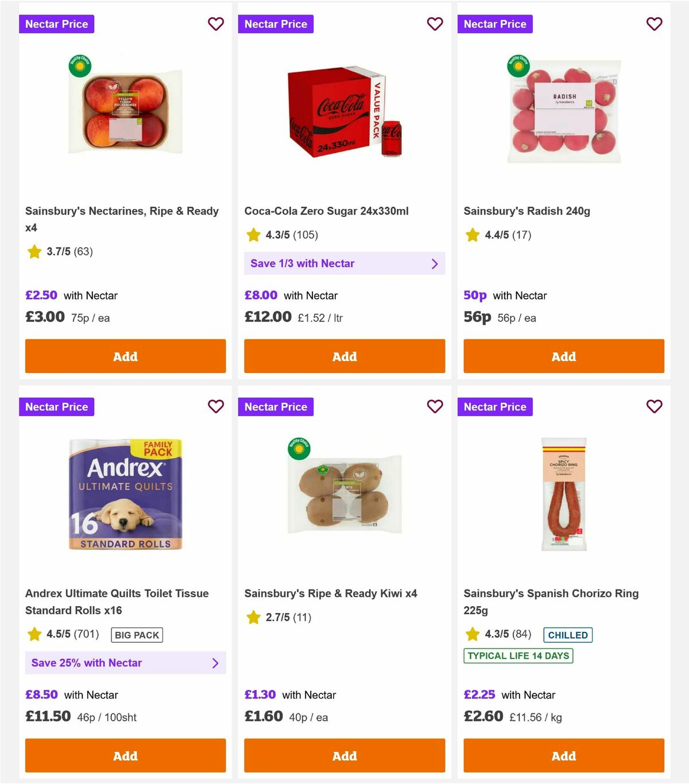Screen dimensions: 689x784
Task: Toggle the favorite heart on Spanish Chorizo Ring
Action: point(655,406)
